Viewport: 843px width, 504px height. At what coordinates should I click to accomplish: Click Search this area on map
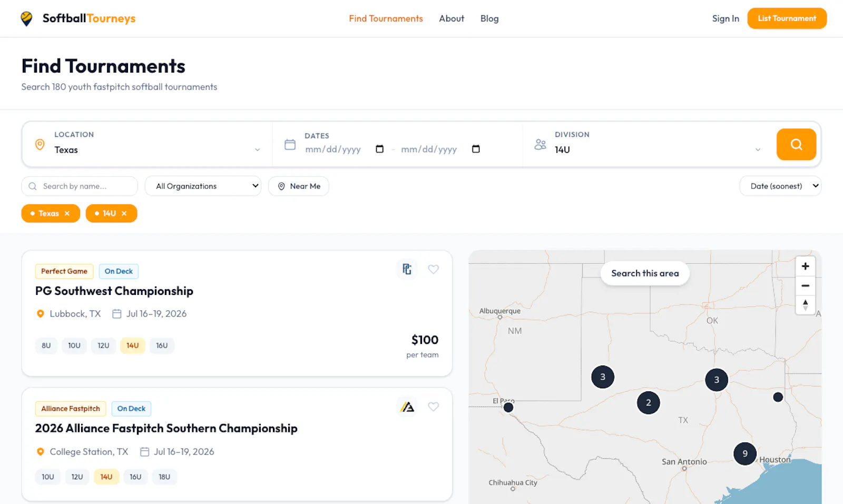pos(645,273)
